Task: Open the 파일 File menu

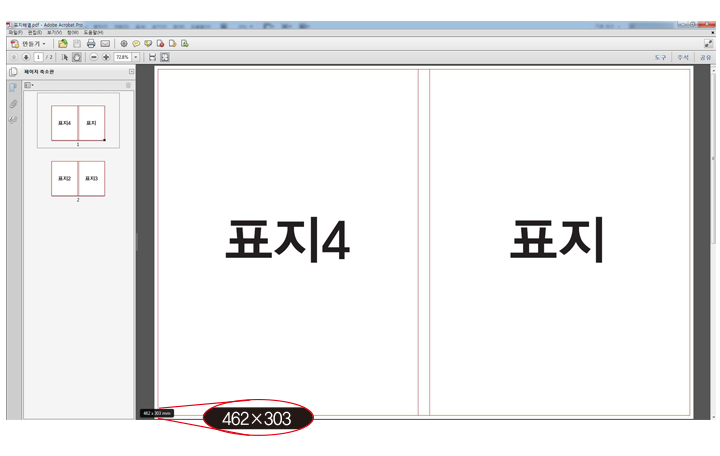Action: click(x=14, y=33)
